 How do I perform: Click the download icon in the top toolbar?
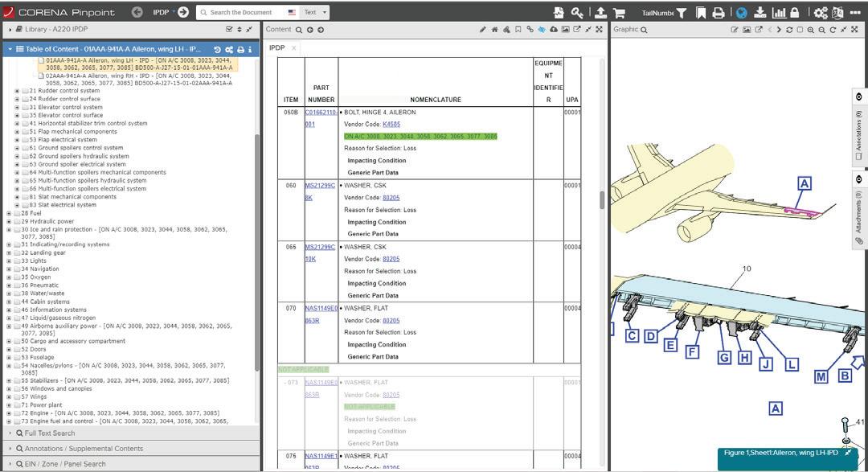pos(760,12)
